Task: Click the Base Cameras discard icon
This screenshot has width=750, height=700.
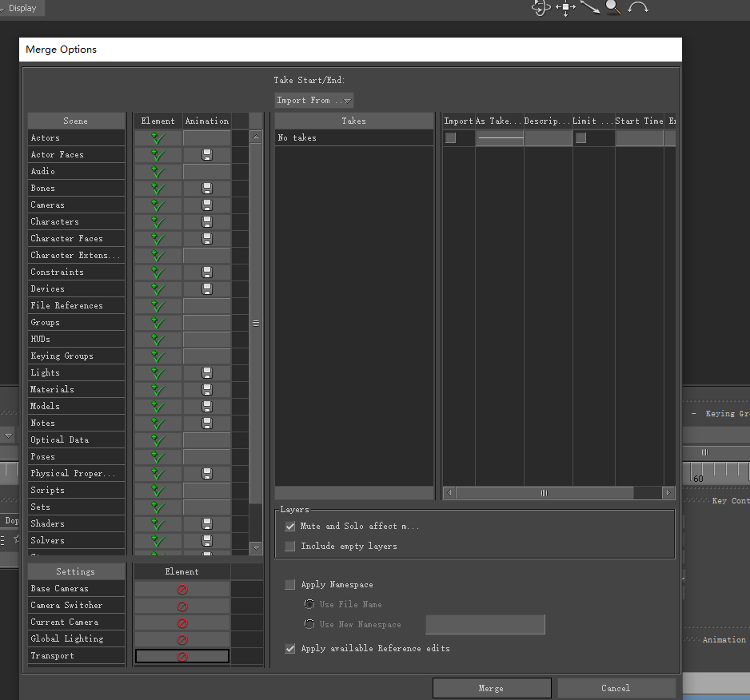Action: [182, 589]
